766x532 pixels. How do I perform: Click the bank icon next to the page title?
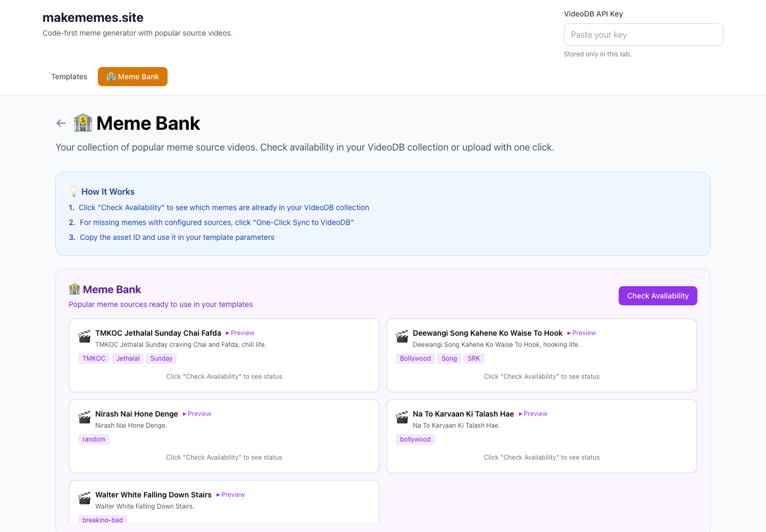coord(83,123)
